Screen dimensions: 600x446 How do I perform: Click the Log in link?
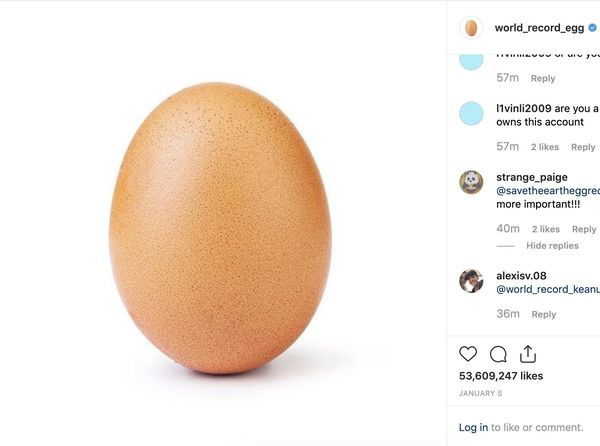point(473,427)
